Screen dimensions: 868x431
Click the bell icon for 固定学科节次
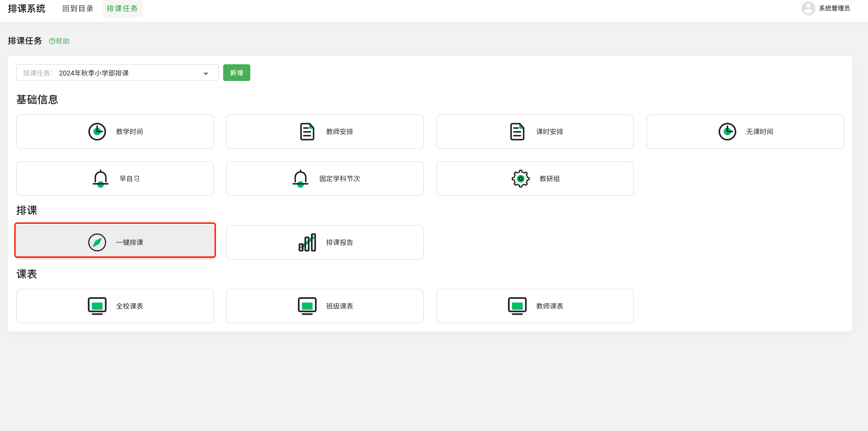(x=300, y=178)
